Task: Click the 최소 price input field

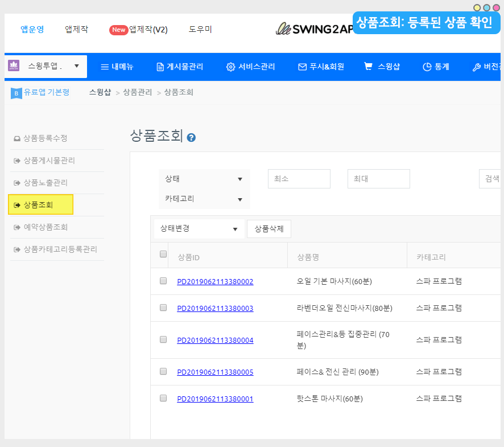Action: (299, 179)
